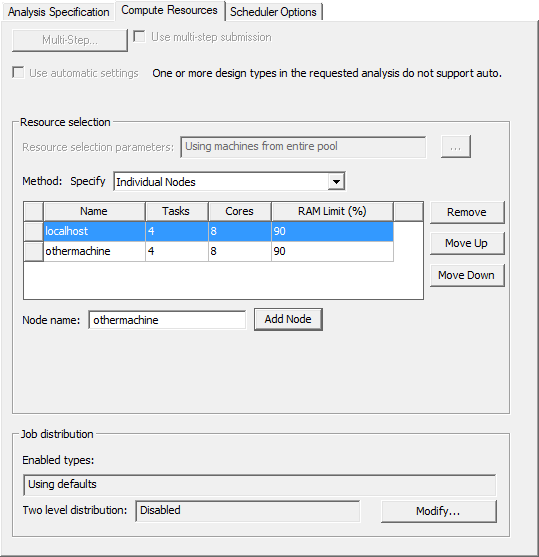Click Cores value 8 for othermachine
The height and width of the screenshot is (557, 539).
pyautogui.click(x=240, y=252)
